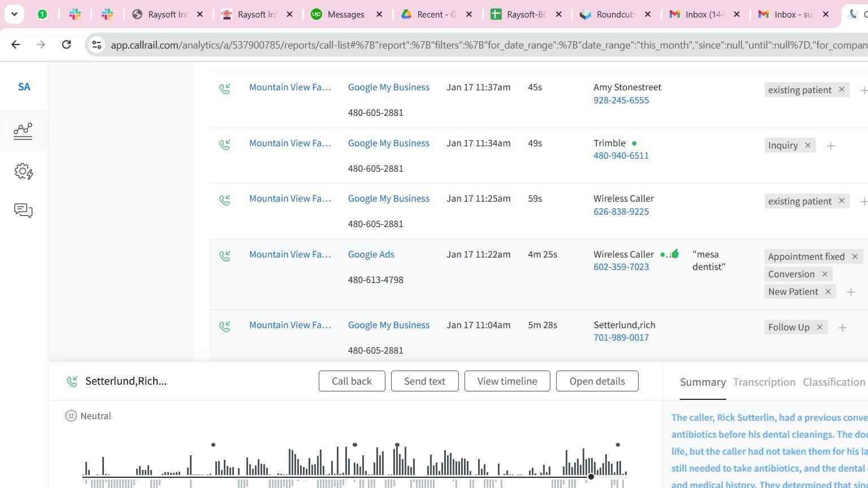Open the browser tab search dropdown

[14, 14]
